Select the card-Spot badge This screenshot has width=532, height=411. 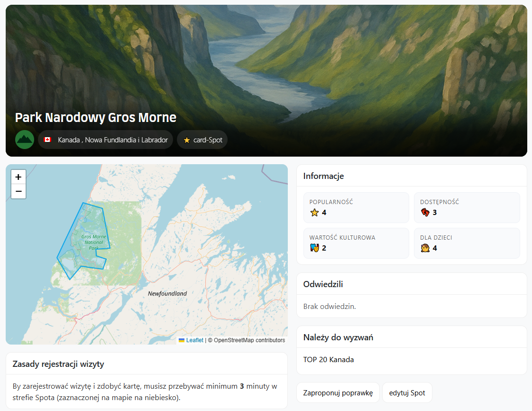click(x=202, y=140)
